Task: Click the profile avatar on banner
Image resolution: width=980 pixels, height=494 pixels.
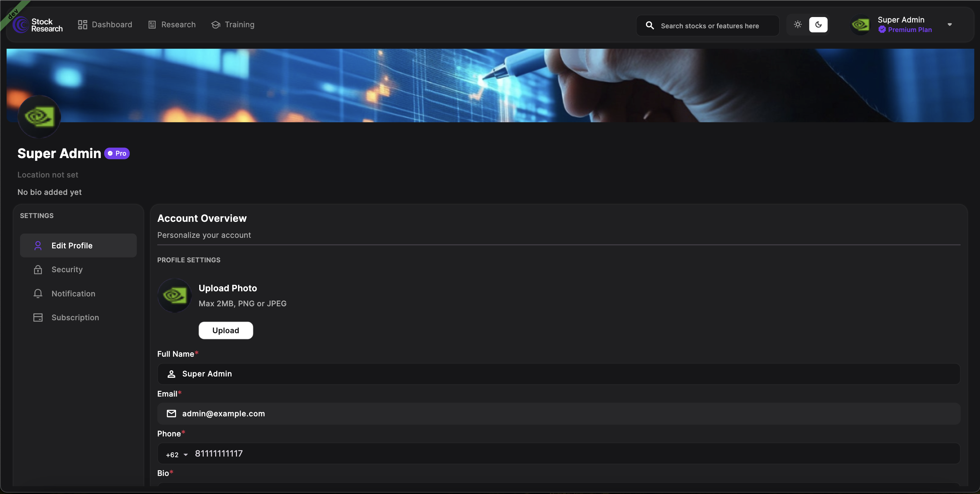Action: tap(39, 117)
